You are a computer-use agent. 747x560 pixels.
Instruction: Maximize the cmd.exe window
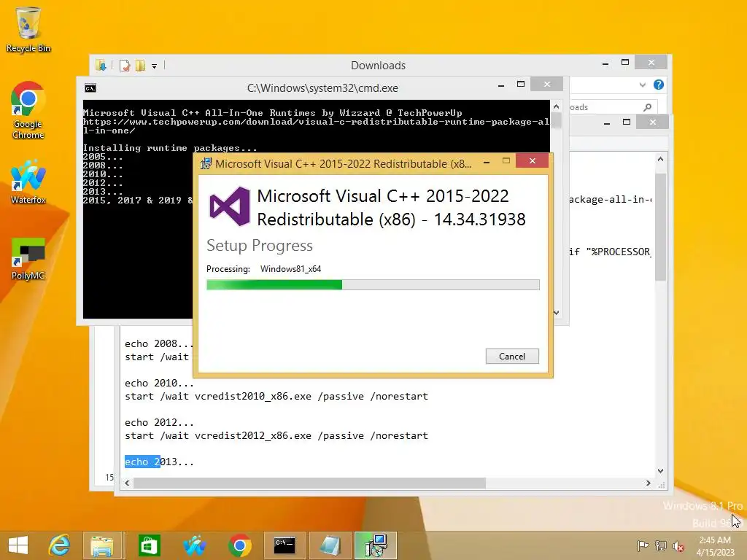click(x=521, y=85)
